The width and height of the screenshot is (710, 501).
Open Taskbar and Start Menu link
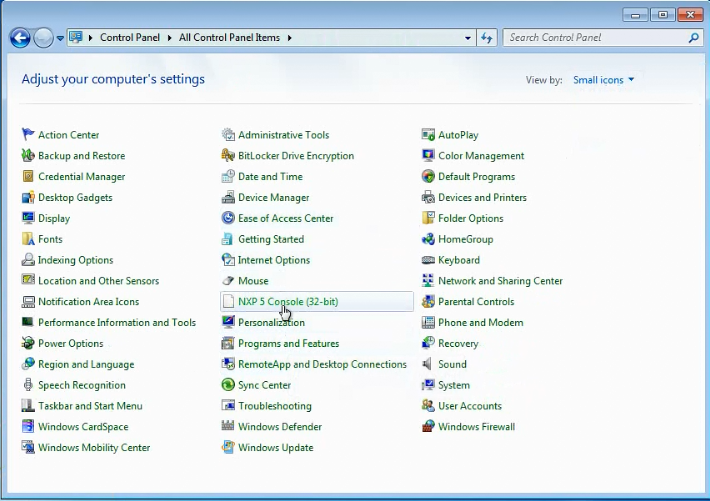pos(90,405)
